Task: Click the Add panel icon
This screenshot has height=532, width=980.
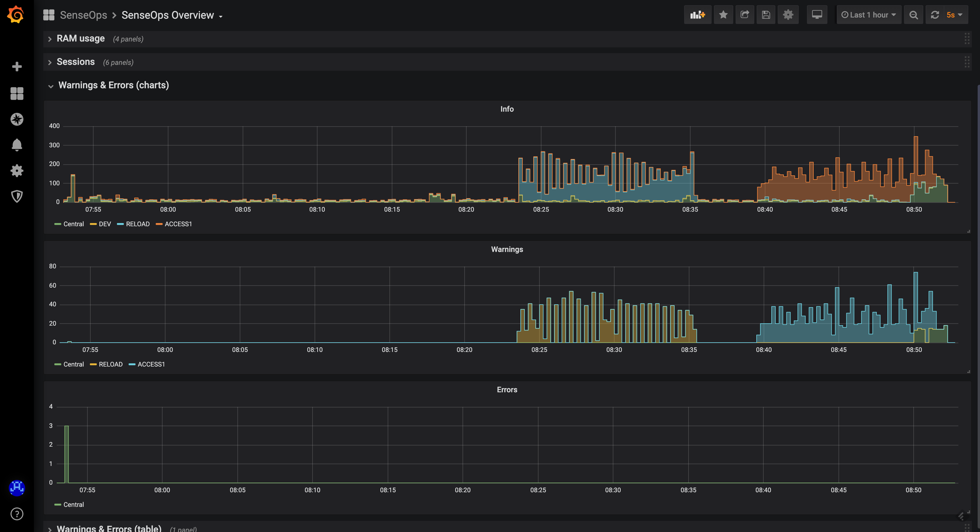Action: [x=697, y=15]
